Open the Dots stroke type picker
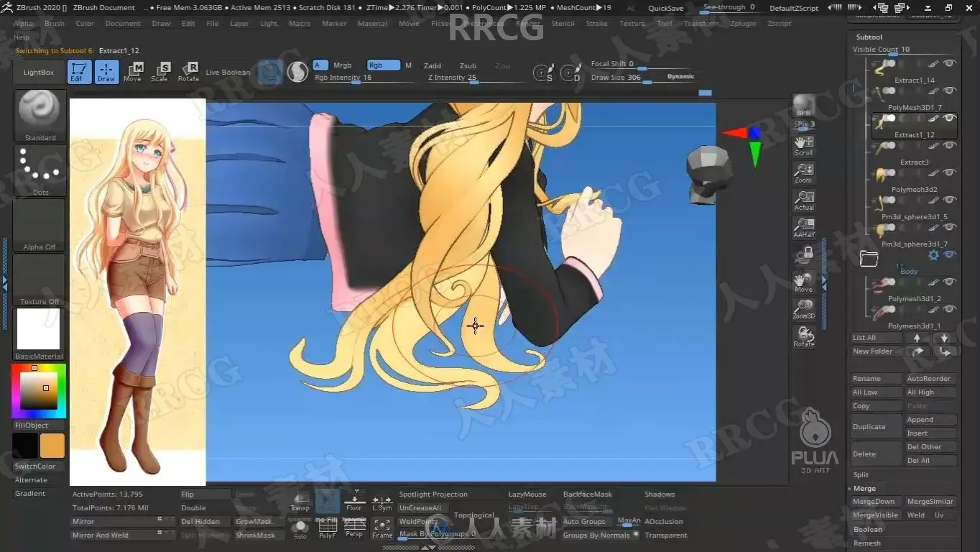The width and height of the screenshot is (980, 552). 40,170
